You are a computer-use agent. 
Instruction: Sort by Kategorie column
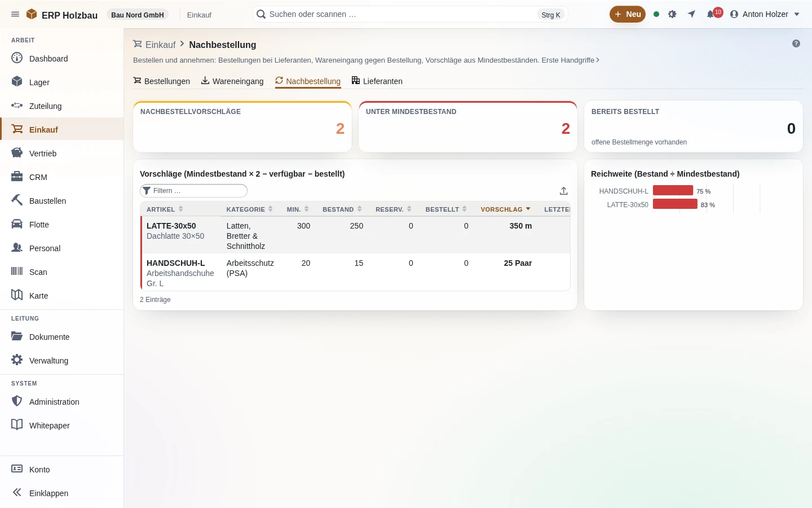(250, 209)
